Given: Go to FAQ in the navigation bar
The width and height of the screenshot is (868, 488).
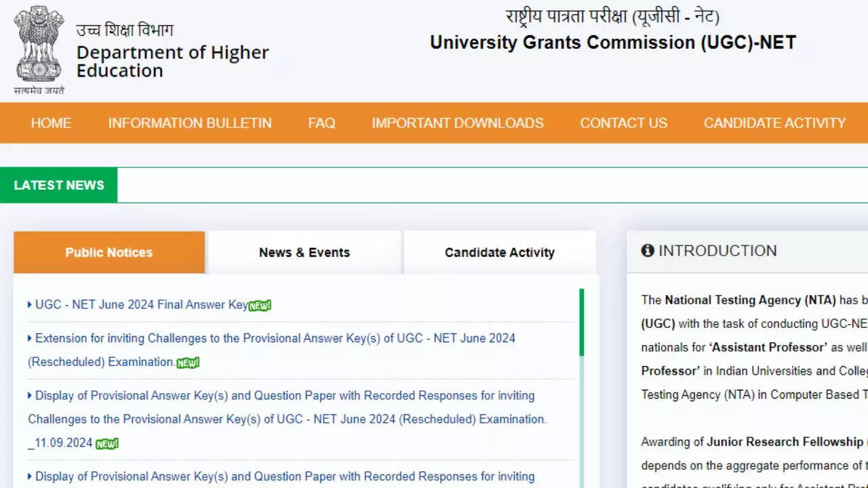Looking at the screenshot, I should (x=321, y=123).
